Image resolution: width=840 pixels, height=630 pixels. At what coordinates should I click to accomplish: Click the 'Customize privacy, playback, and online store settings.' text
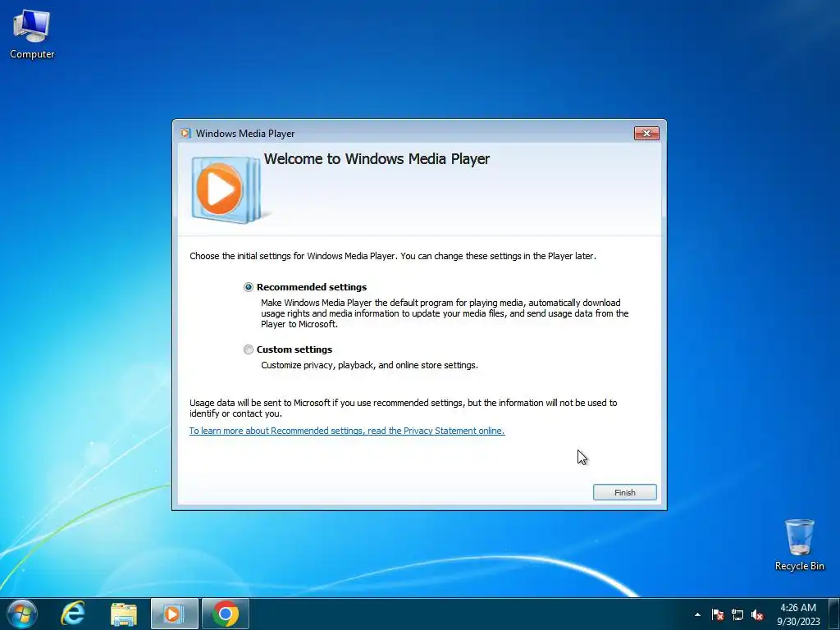pos(369,365)
